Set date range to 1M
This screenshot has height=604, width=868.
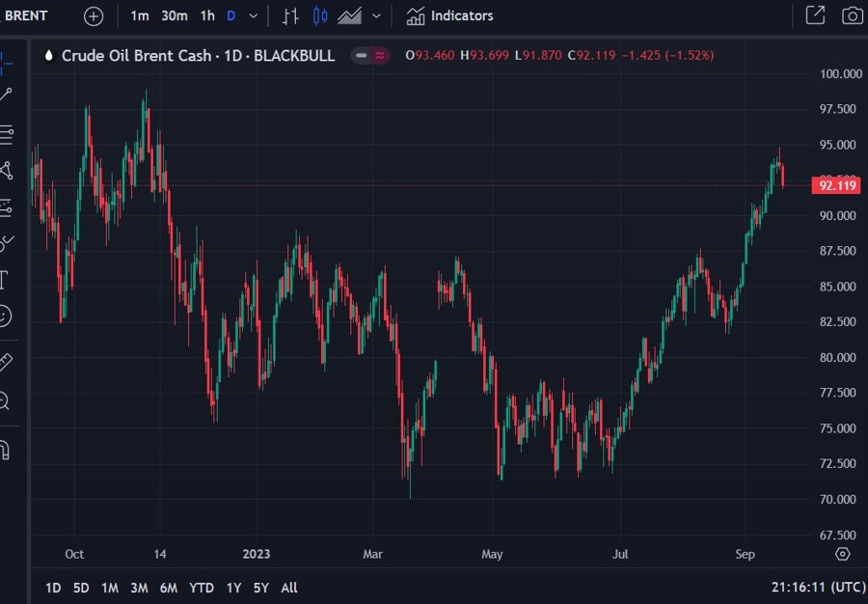pos(110,588)
